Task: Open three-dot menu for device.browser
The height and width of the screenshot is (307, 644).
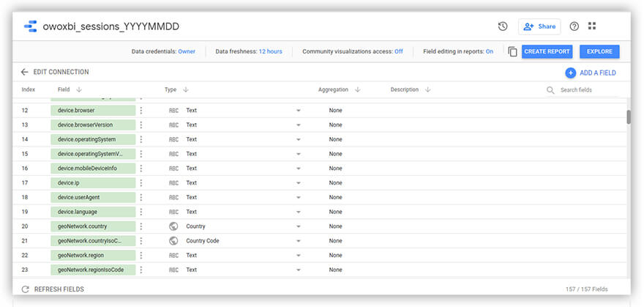Action: (x=141, y=110)
